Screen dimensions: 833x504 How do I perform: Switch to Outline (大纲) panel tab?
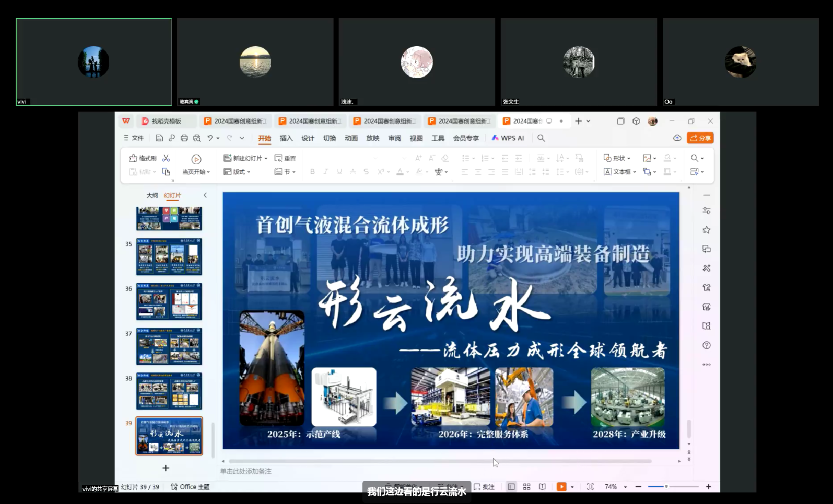pos(152,196)
